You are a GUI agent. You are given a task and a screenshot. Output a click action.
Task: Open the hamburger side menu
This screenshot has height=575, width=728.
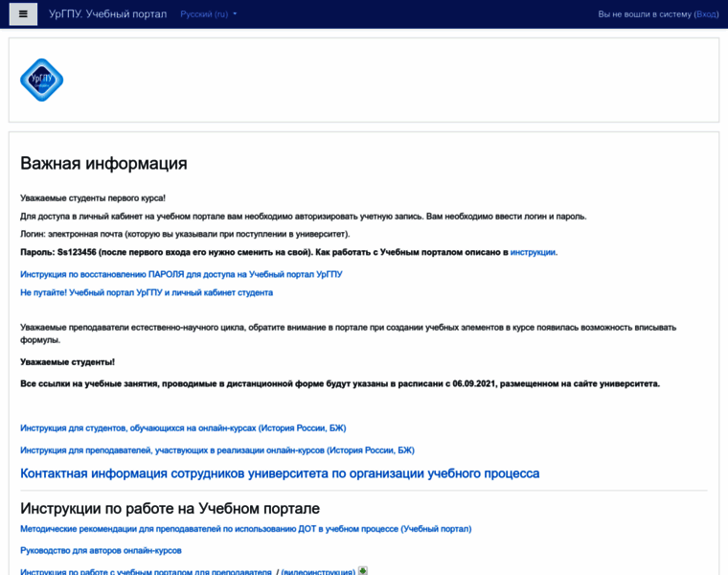click(x=23, y=14)
